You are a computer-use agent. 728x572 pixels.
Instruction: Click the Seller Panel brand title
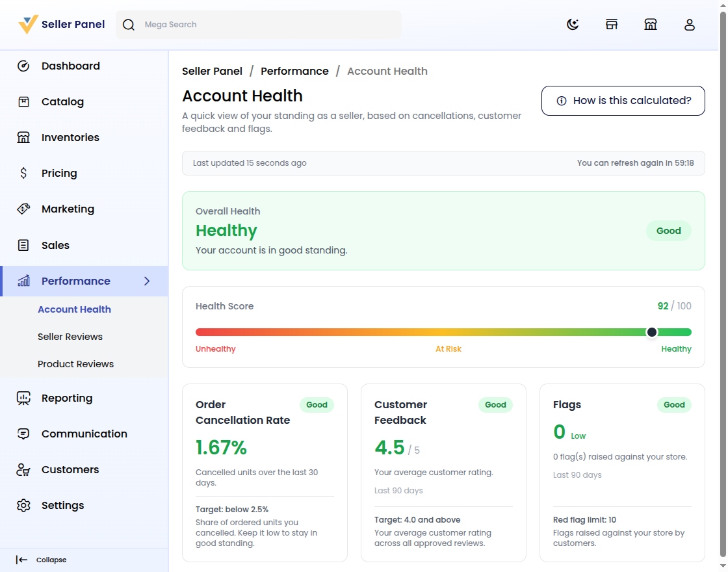click(x=73, y=25)
